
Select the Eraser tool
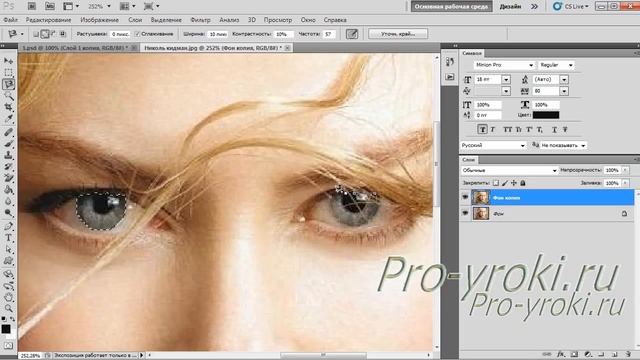tap(8, 178)
